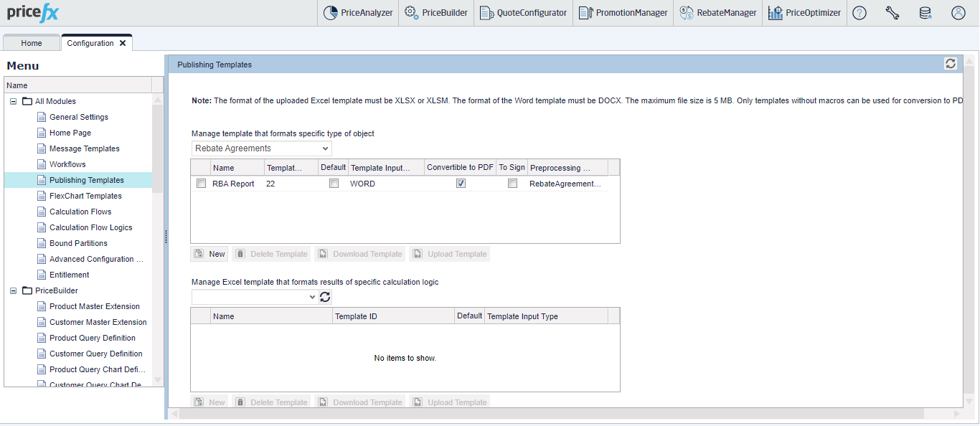Refresh the Publishing Templates panel
The height and width of the screenshot is (426, 980).
tap(950, 63)
